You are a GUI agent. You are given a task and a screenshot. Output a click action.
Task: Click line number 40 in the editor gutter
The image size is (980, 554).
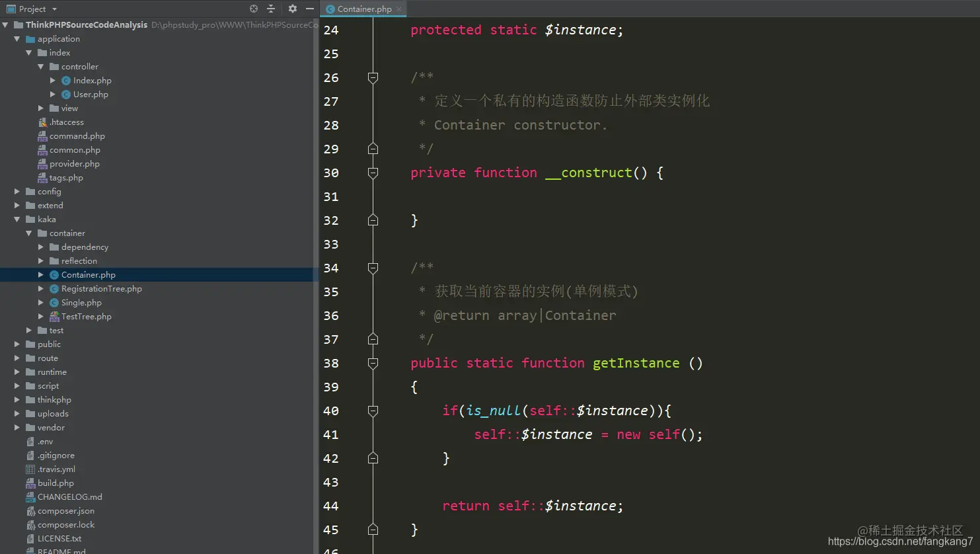[331, 411]
